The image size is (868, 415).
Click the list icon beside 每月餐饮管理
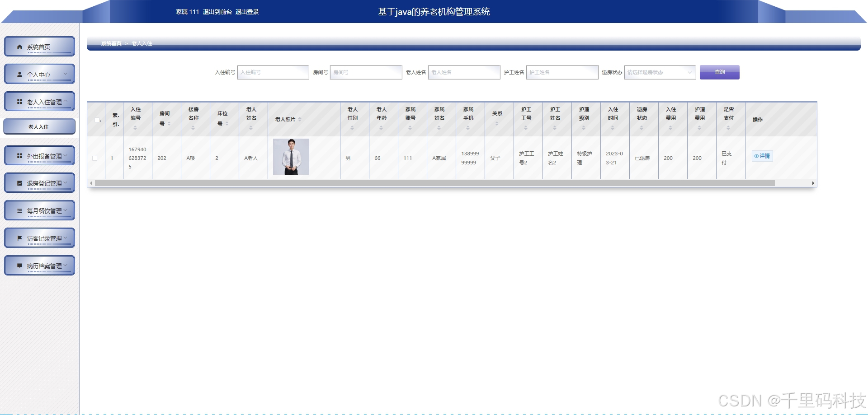(x=19, y=211)
